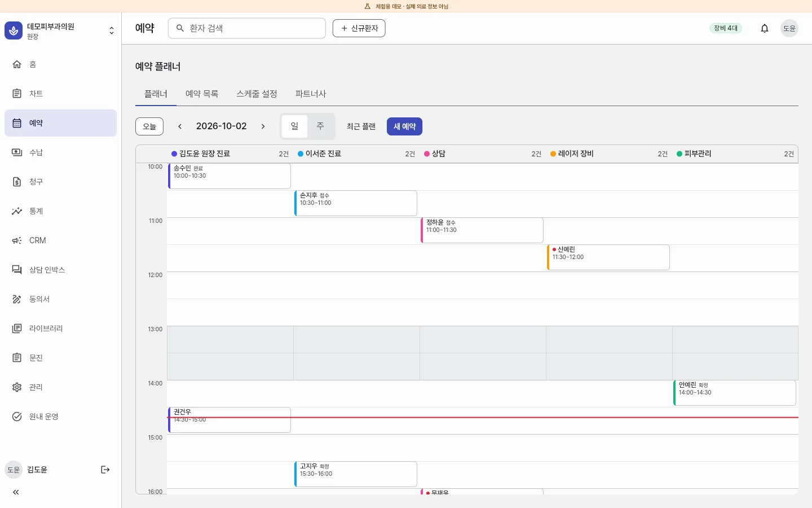Open the 스케줄 설정 tab
The height and width of the screenshot is (508, 812).
click(257, 94)
